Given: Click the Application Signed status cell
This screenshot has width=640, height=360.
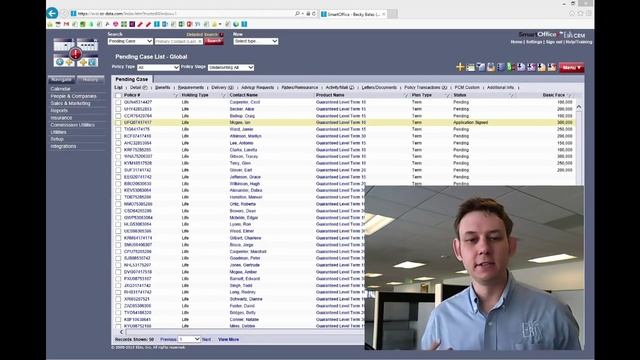Looking at the screenshot, I should tap(471, 122).
